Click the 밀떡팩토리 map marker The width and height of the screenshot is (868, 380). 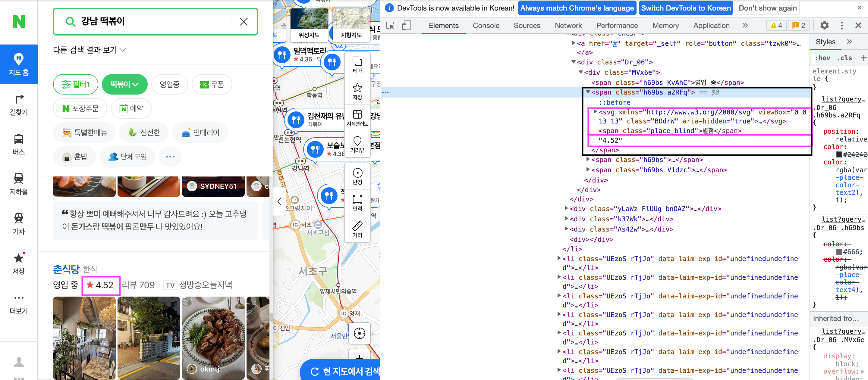point(282,55)
